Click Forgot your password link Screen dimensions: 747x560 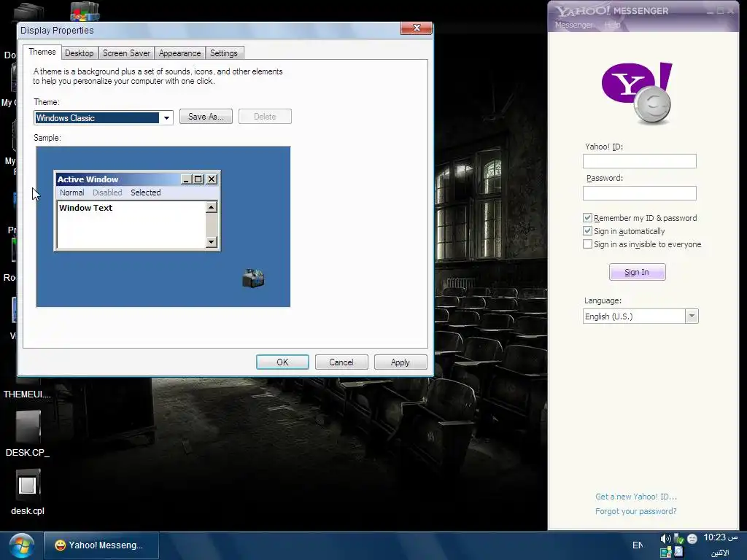click(635, 511)
